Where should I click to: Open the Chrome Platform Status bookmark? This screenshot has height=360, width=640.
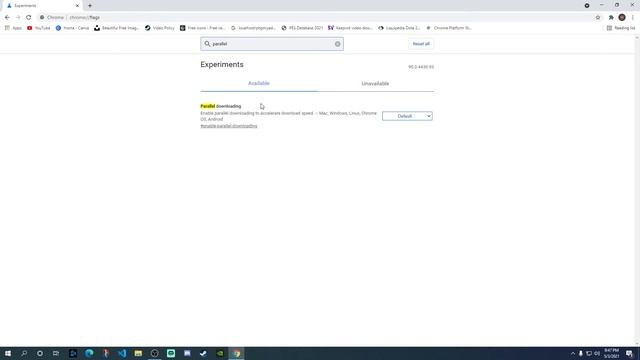coord(449,28)
